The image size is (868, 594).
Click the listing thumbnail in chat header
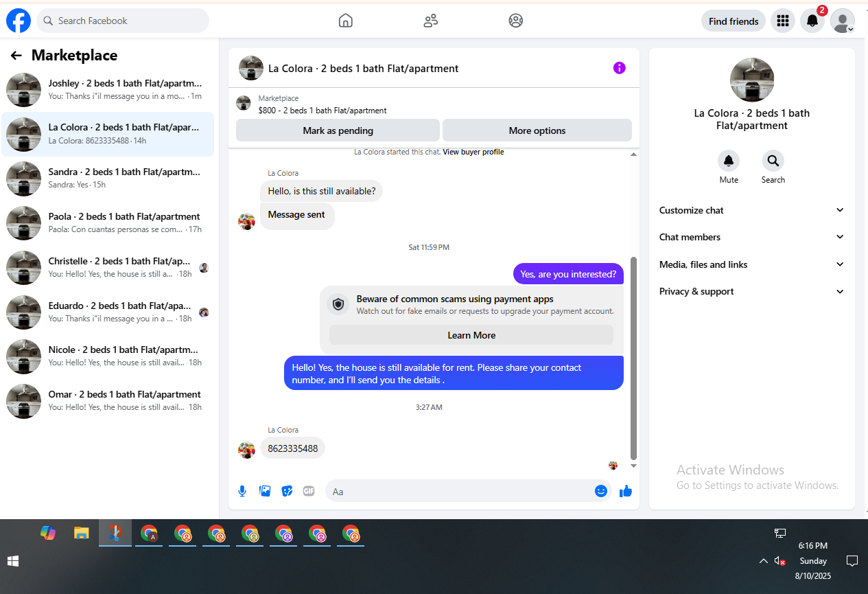pyautogui.click(x=251, y=68)
